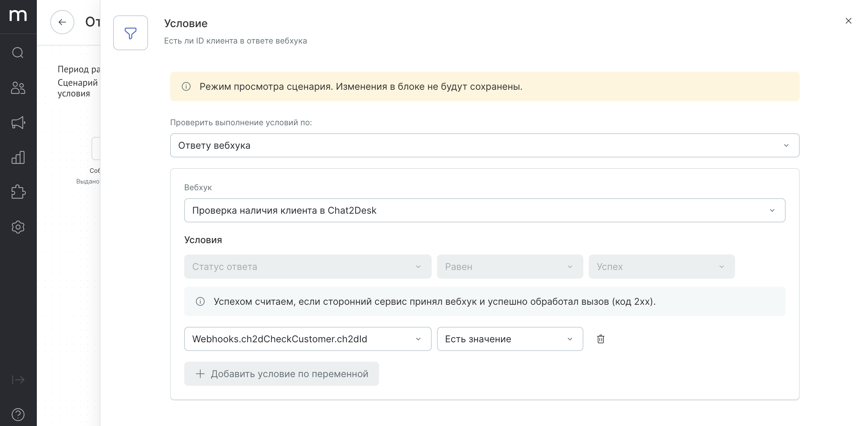Click the info icon beside the Успехом считаем note
This screenshot has width=868, height=426.
tap(200, 302)
